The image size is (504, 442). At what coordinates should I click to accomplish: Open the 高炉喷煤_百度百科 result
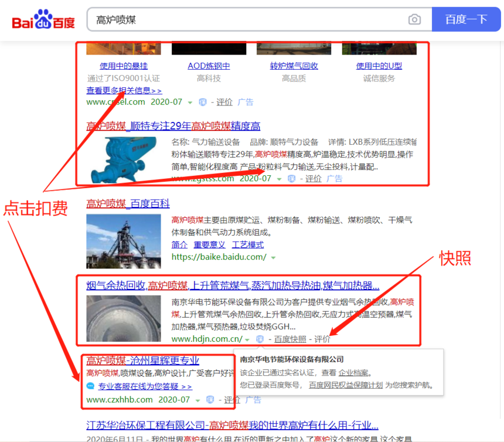(x=128, y=203)
